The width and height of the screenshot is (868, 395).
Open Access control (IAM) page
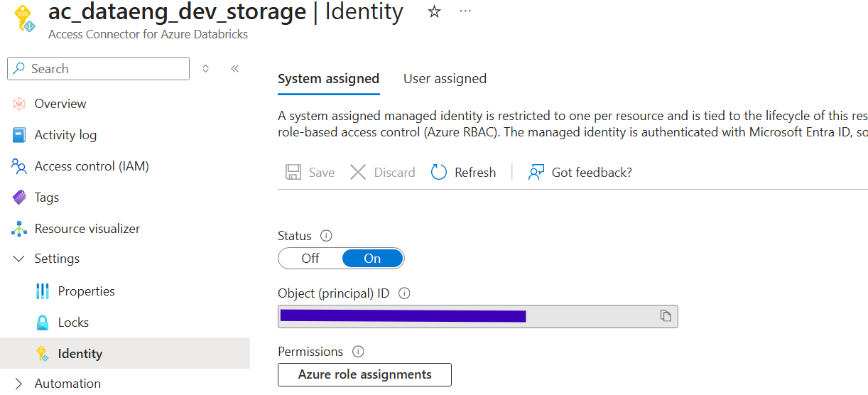point(92,166)
